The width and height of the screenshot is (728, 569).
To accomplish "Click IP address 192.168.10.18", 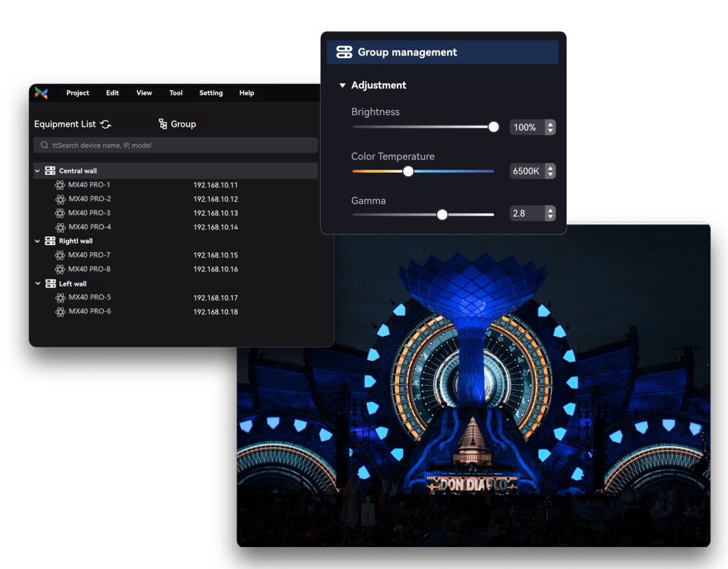I will (215, 312).
